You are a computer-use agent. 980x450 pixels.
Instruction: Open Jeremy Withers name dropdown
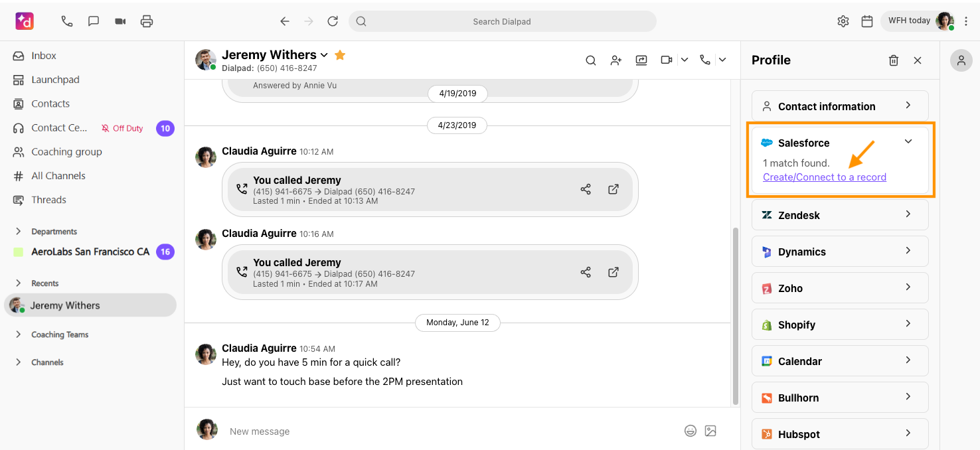click(324, 55)
